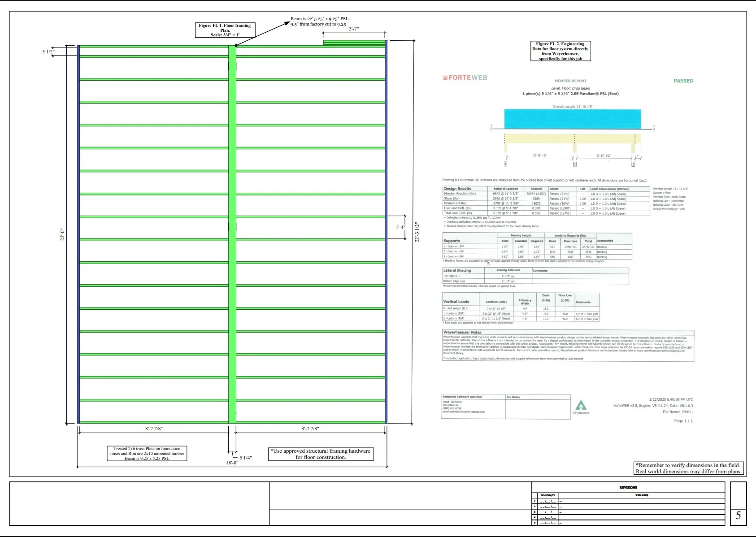Image resolution: width=756 pixels, height=537 pixels.
Task: Select the 'Overall Length: 21' 10 1/8"' label
Action: pos(572,107)
